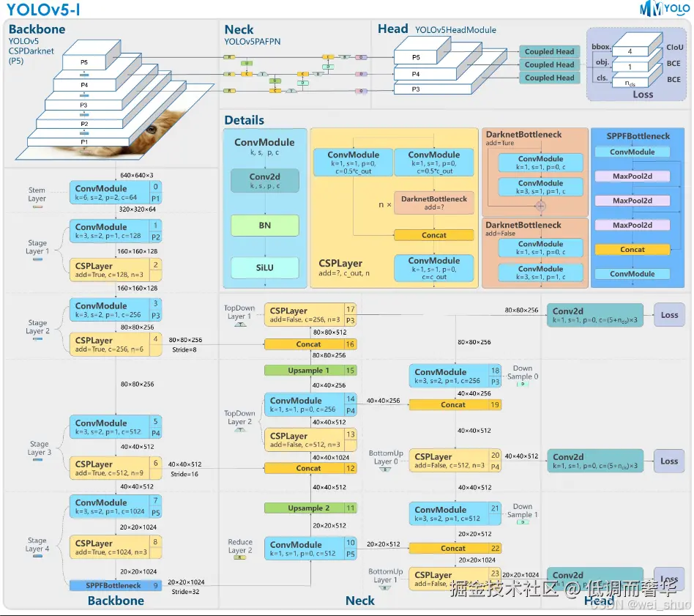The image size is (694, 616).
Task: Click the "320×320×64" dimension text
Action: (x=137, y=209)
